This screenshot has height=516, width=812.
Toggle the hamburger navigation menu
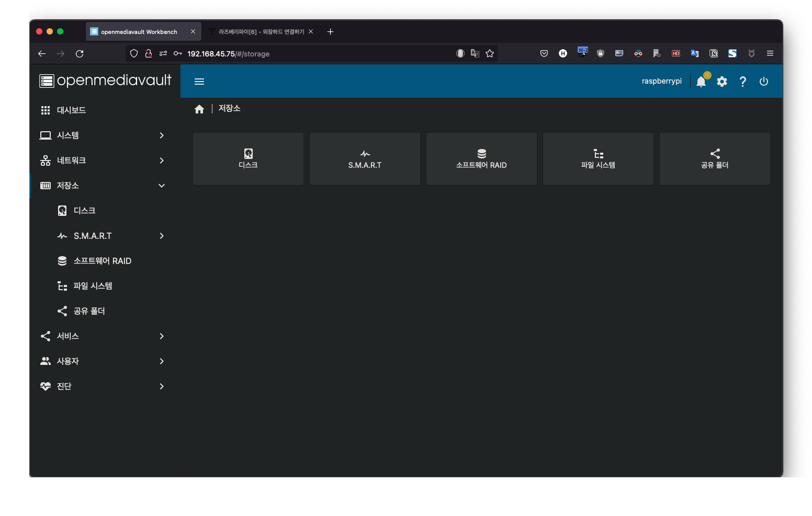pos(199,82)
